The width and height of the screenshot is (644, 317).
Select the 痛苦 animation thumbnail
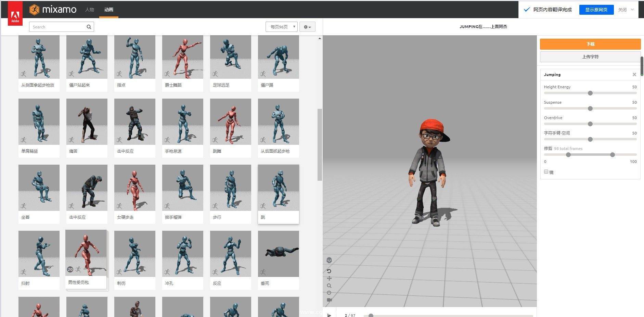[87, 122]
